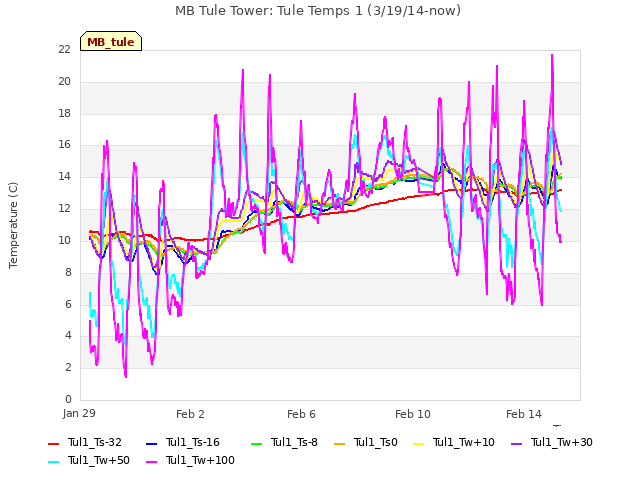The width and height of the screenshot is (640, 480).
Task: Click the cyan Tul1_Tw+50 color swatch
Action: 53,462
